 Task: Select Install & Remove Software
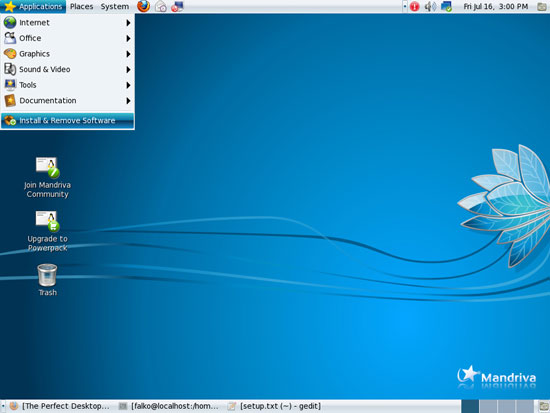[67, 120]
